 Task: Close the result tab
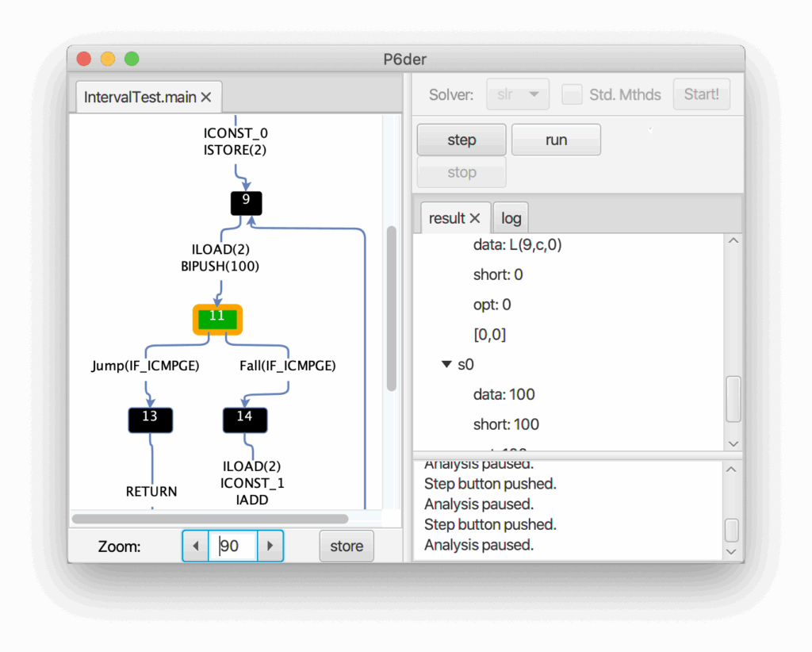point(475,218)
